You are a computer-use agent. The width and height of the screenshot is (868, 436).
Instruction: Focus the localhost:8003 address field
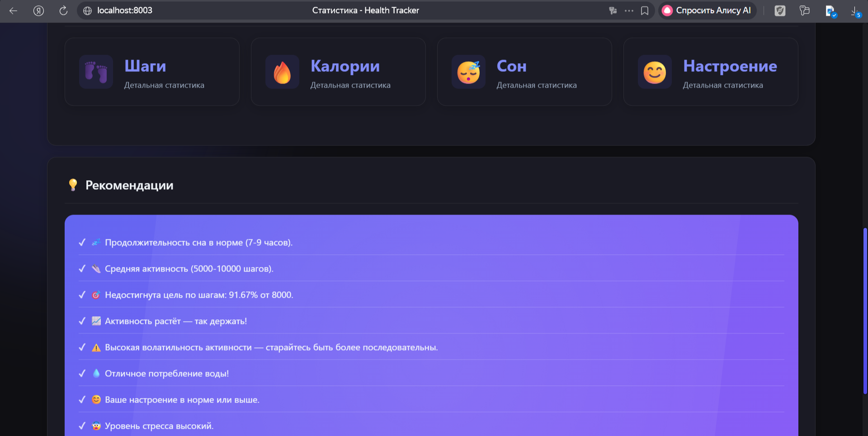pos(125,10)
